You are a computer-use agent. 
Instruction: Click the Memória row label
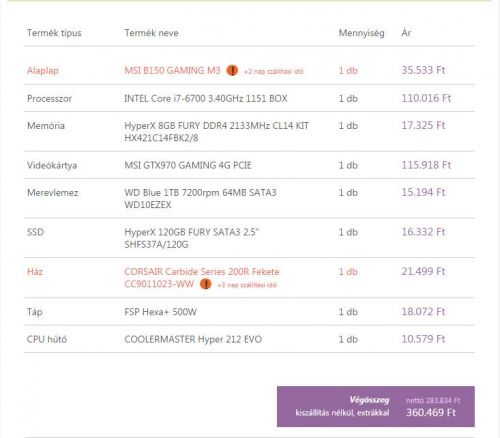coord(46,126)
